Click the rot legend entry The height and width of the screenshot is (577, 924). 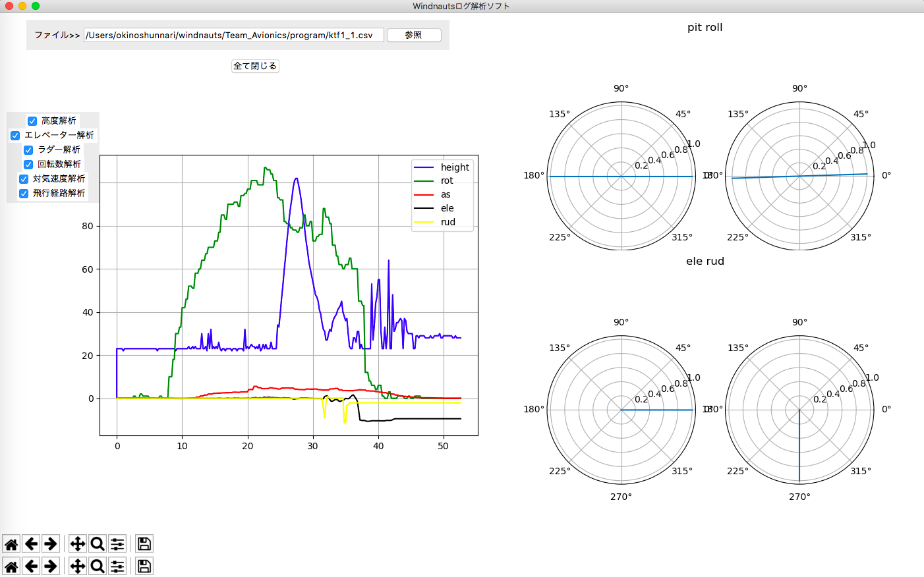(434, 180)
